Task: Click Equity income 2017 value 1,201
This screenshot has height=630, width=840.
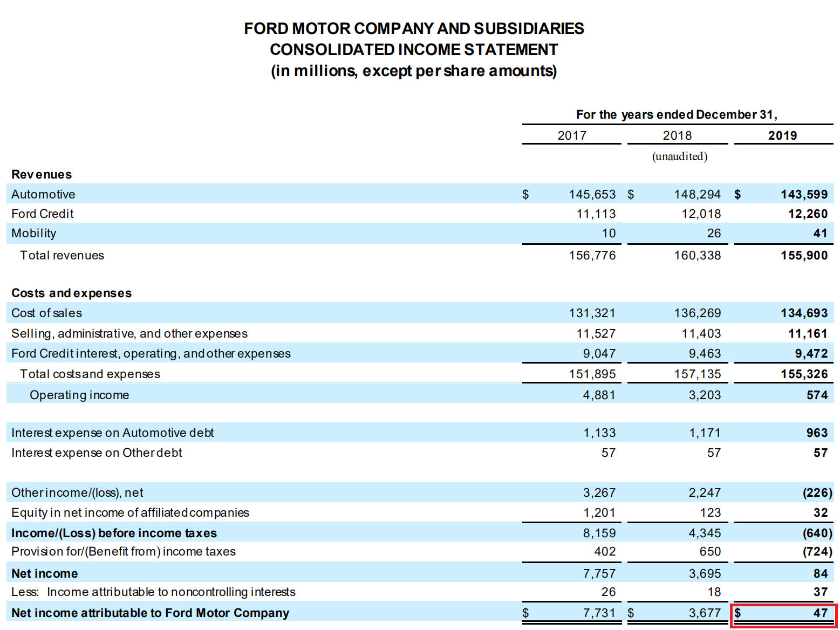Action: [x=599, y=512]
